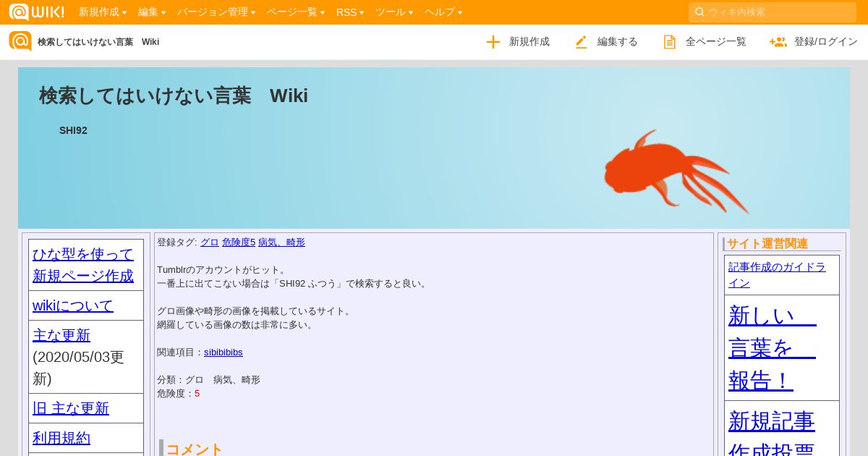The height and width of the screenshot is (456, 868).
Task: Open the 編集 dropdown in top bar
Action: (152, 12)
